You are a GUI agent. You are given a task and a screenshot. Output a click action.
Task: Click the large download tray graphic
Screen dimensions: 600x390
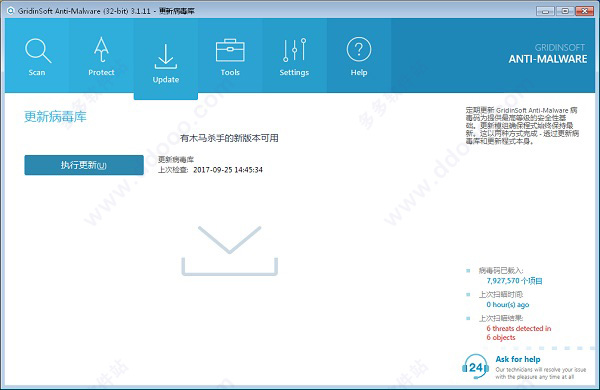tap(230, 251)
